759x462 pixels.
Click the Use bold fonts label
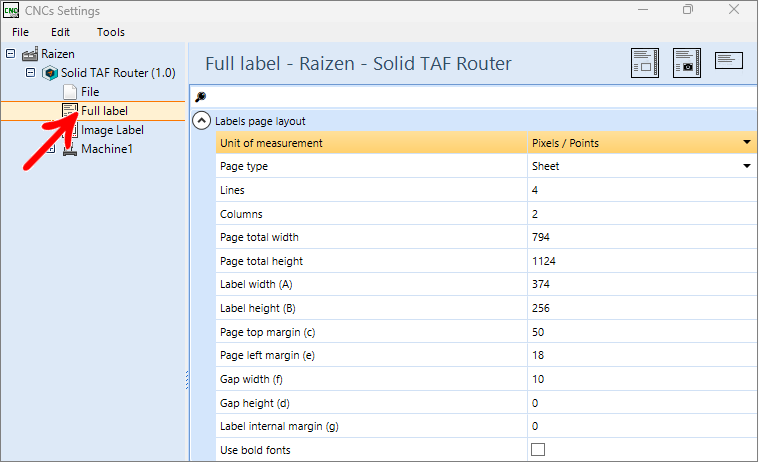tap(255, 450)
